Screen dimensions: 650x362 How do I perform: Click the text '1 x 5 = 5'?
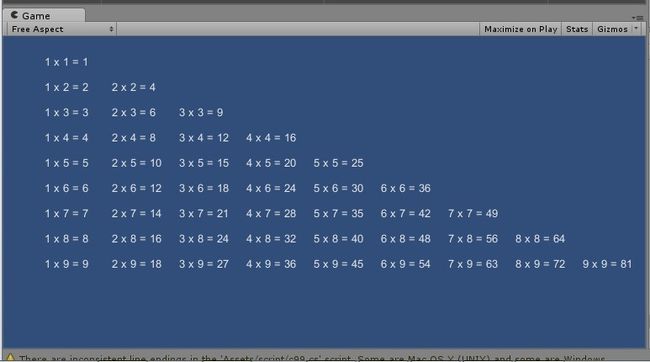click(x=66, y=163)
